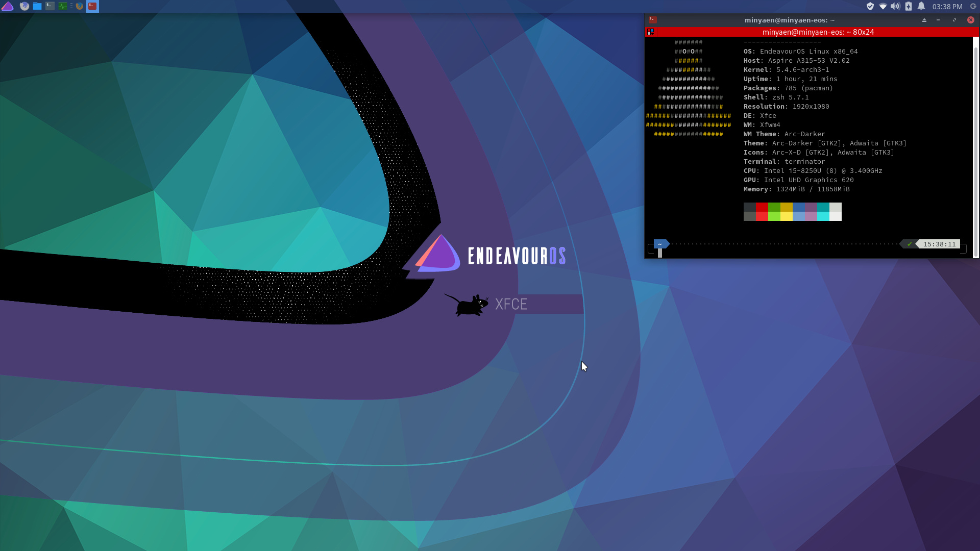Open the green task manager monitor launcher

[x=63, y=6]
